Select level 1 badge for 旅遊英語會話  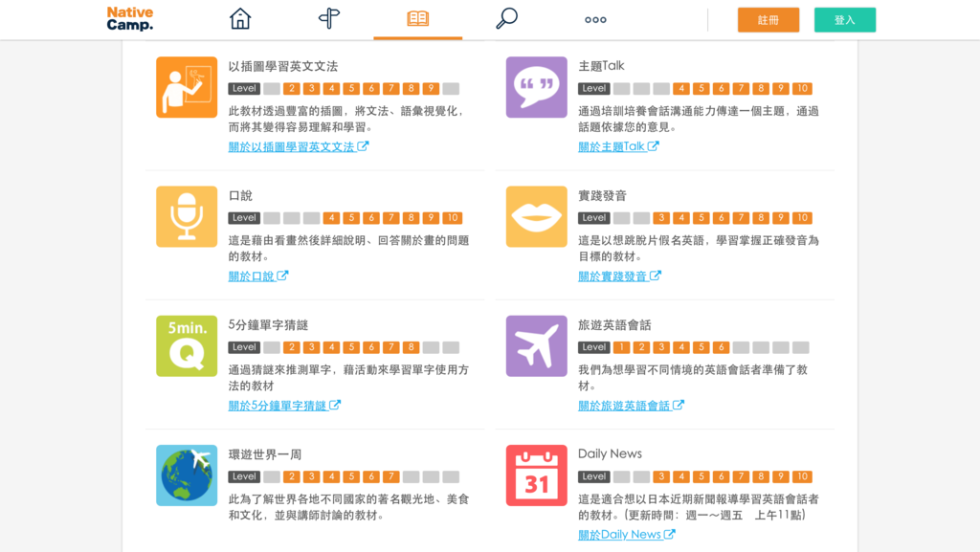tap(621, 347)
